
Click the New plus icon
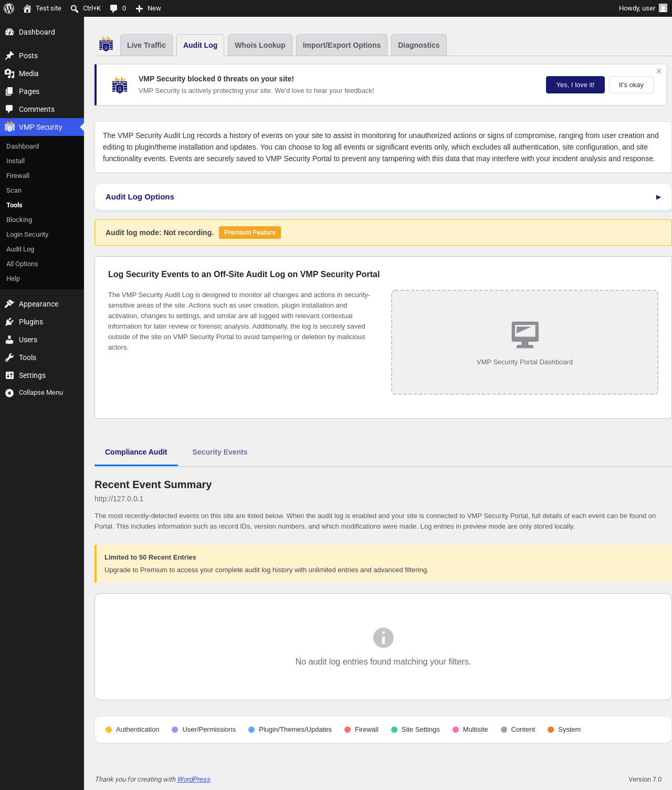pyautogui.click(x=139, y=8)
